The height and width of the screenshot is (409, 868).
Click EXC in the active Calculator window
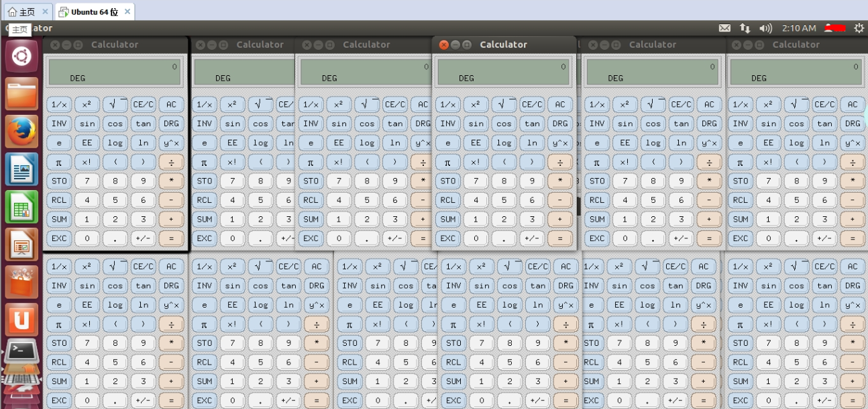point(447,238)
